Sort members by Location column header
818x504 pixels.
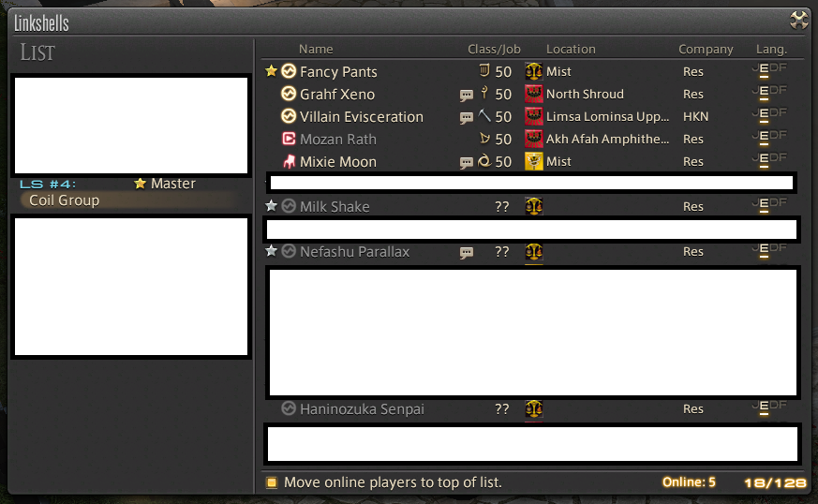tap(571, 49)
